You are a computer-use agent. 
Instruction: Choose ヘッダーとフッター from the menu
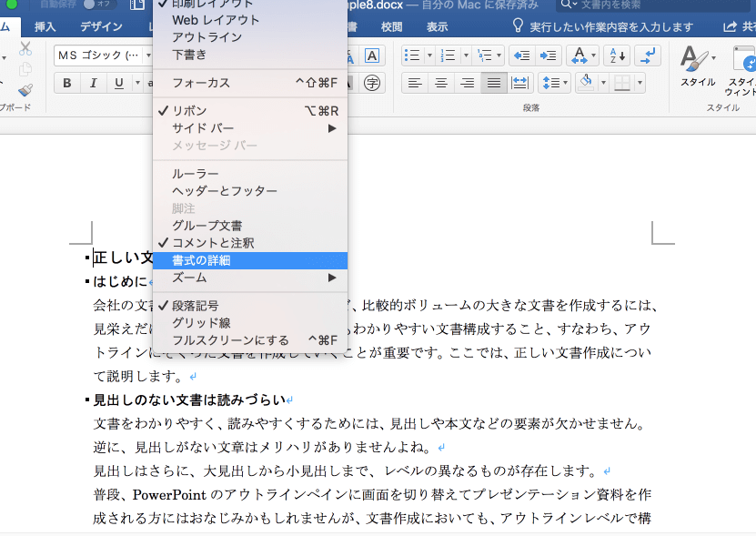click(250, 191)
